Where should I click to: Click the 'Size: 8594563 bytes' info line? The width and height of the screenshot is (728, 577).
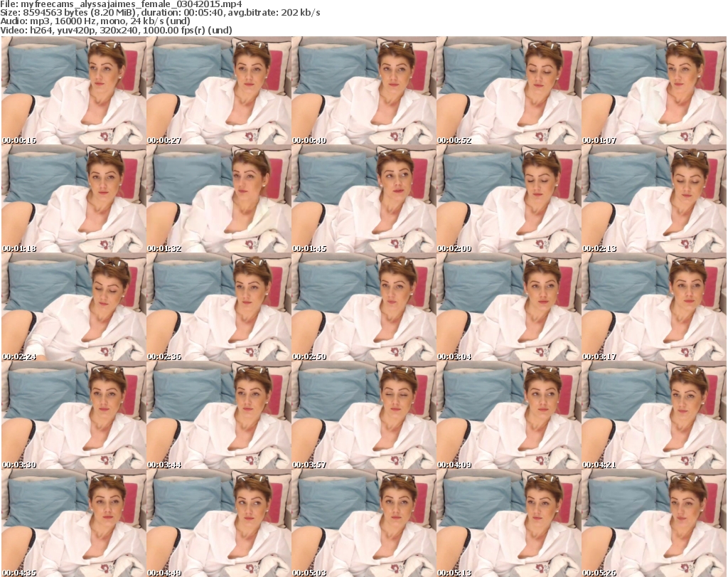coord(160,13)
